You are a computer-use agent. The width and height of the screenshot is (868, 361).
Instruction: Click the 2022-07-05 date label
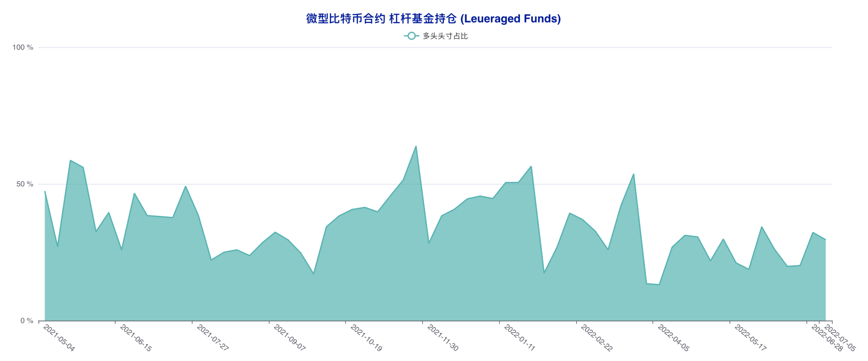tap(840, 338)
